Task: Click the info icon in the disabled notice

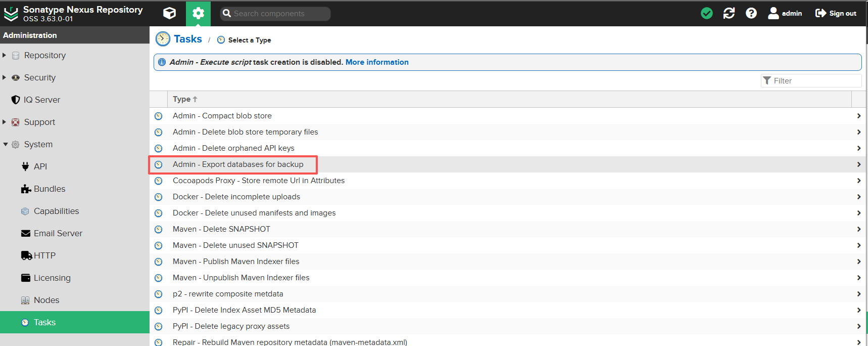Action: click(x=162, y=62)
